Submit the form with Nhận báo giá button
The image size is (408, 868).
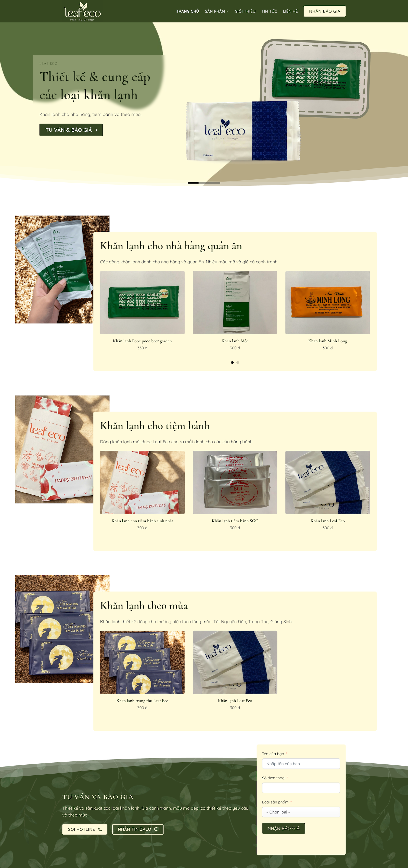tap(283, 828)
